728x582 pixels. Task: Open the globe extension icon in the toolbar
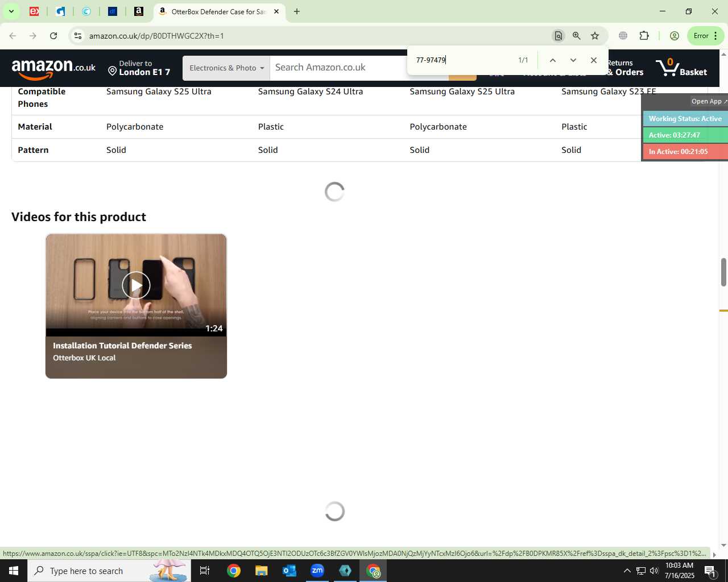coord(623,36)
